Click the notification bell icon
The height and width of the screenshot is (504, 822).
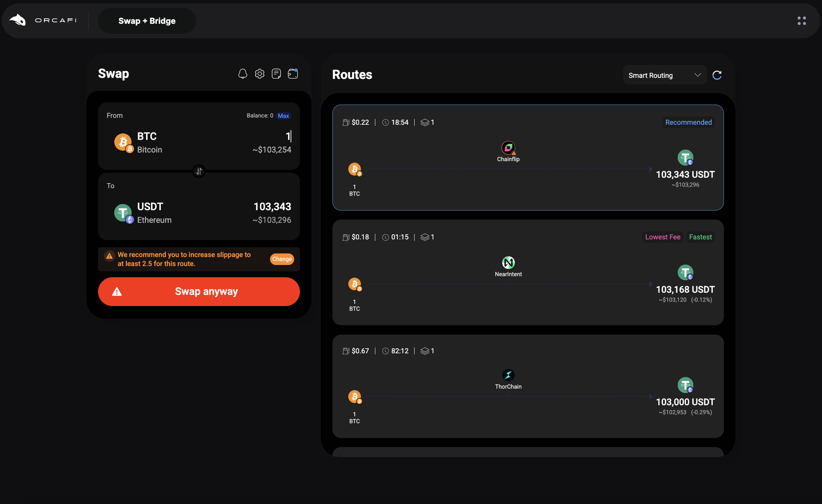click(x=243, y=74)
